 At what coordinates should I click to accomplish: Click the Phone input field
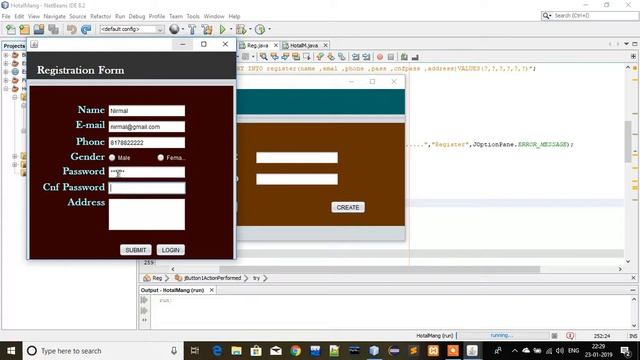pyautogui.click(x=147, y=142)
